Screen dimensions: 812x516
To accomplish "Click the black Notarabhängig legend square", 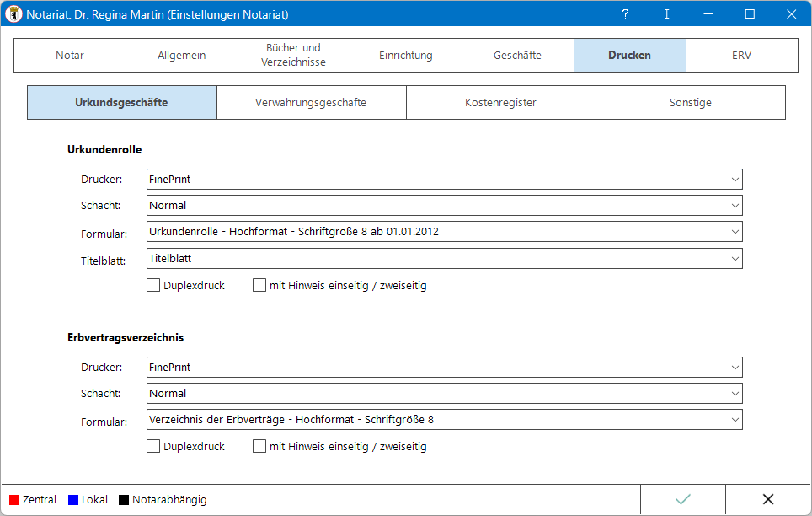I will point(124,500).
